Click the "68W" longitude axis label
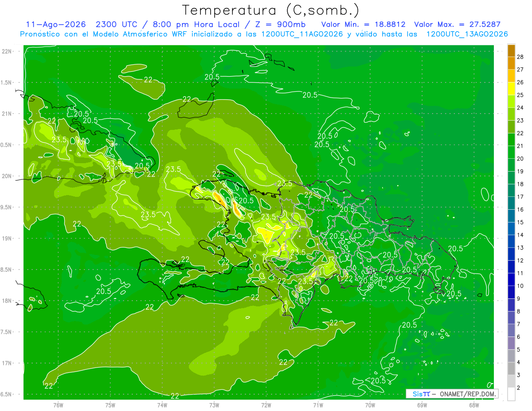The height and width of the screenshot is (411, 532). (x=473, y=405)
